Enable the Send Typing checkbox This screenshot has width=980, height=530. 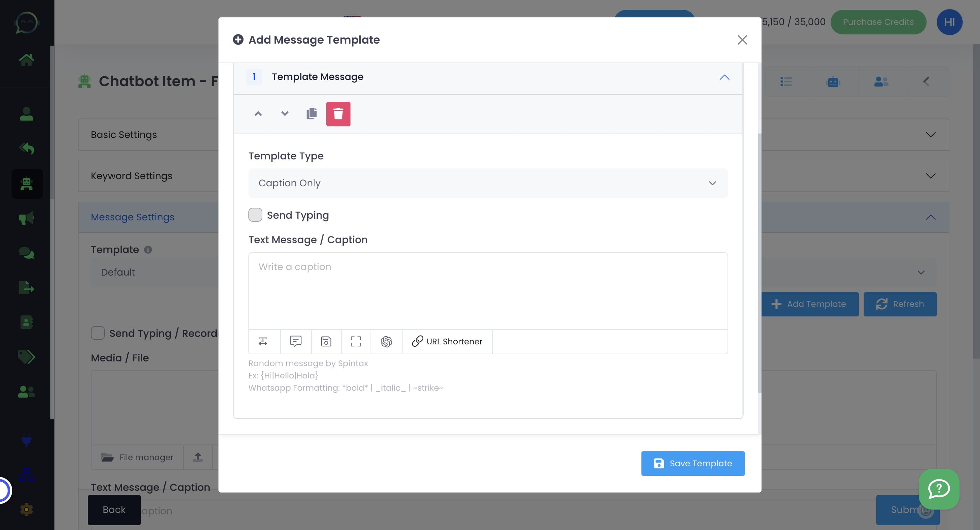(255, 215)
